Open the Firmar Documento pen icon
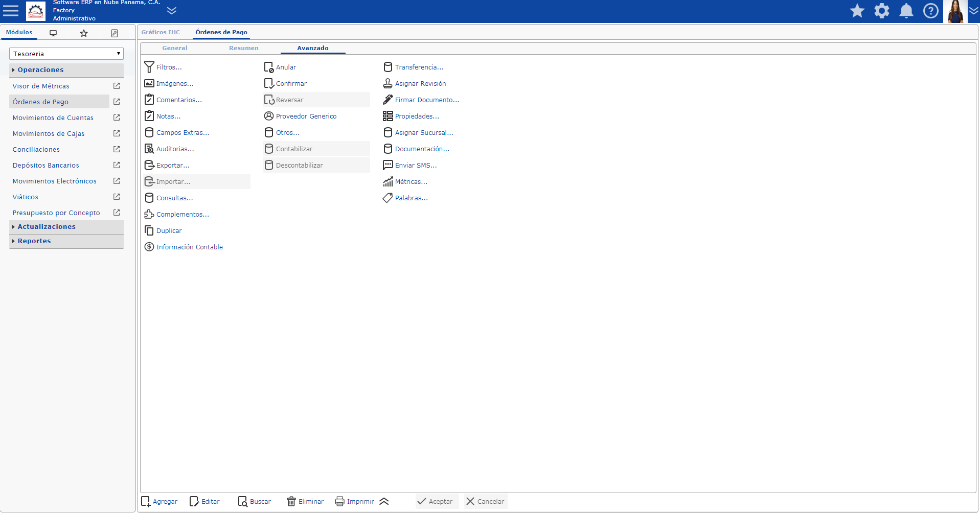 tap(388, 100)
